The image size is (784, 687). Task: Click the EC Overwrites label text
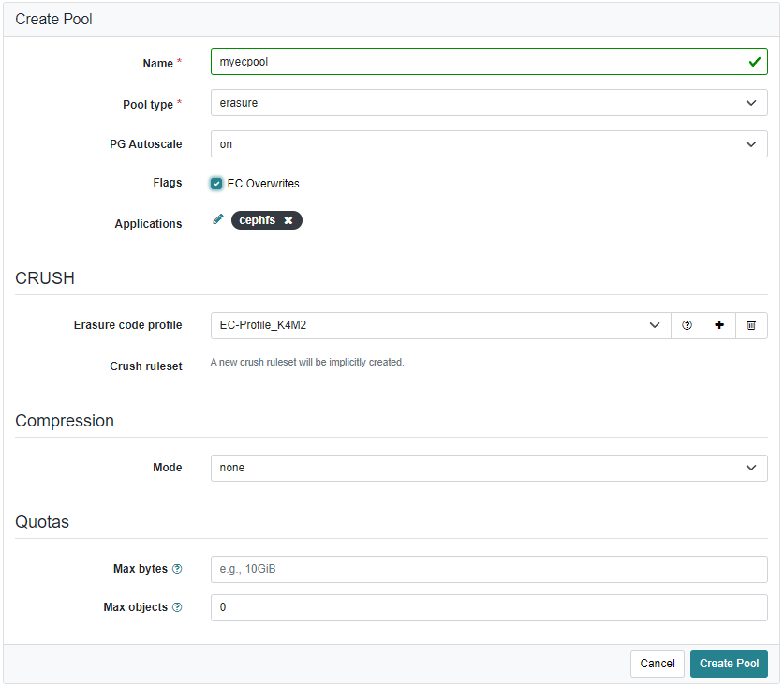(263, 184)
